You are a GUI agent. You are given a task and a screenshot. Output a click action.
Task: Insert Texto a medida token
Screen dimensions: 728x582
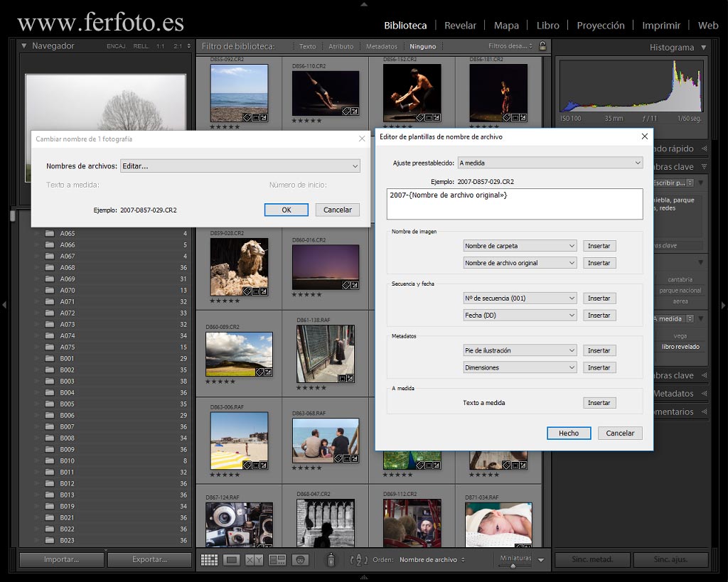[599, 403]
